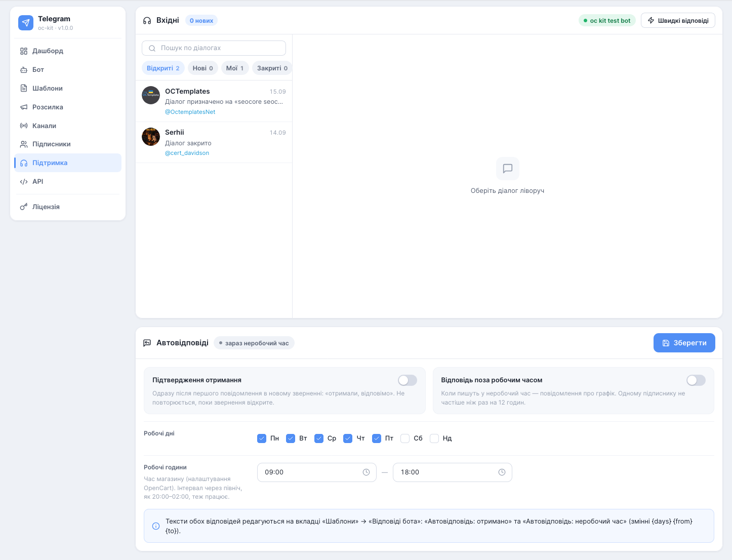The height and width of the screenshot is (560, 732).
Task: Uncheck the Чт working day checkbox
Action: (348, 438)
